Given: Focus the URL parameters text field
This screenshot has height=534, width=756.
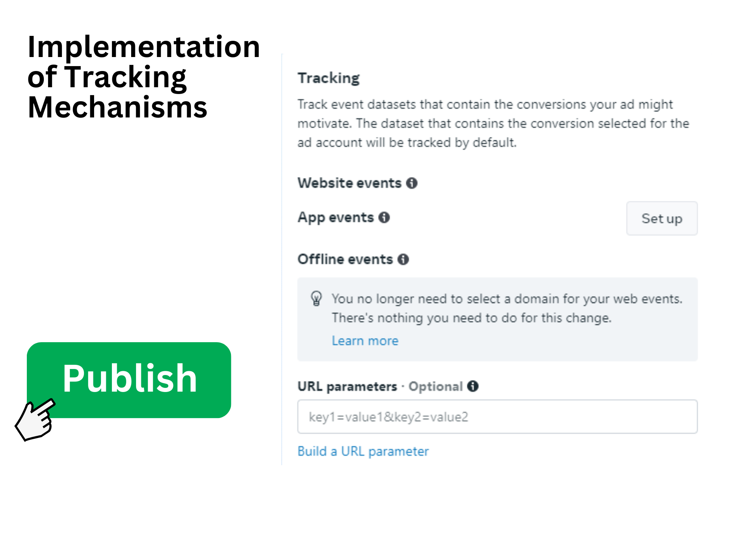Looking at the screenshot, I should 497,417.
